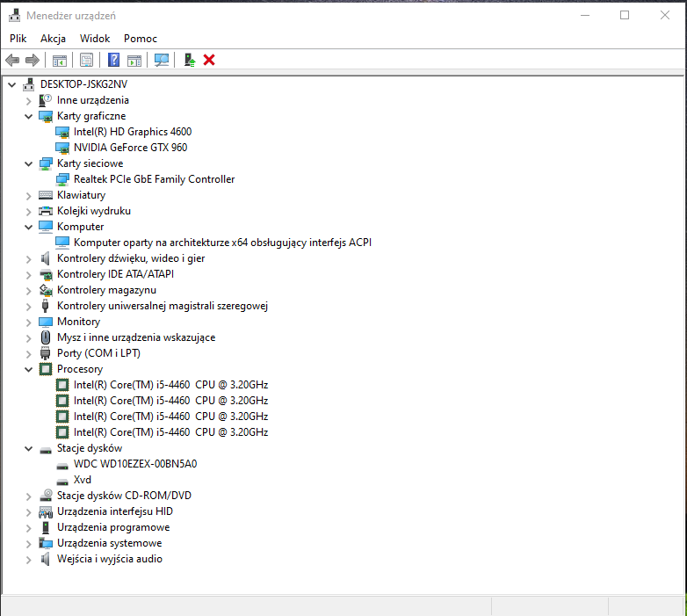The width and height of the screenshot is (687, 616).
Task: Open the Widok menu
Action: tap(95, 39)
